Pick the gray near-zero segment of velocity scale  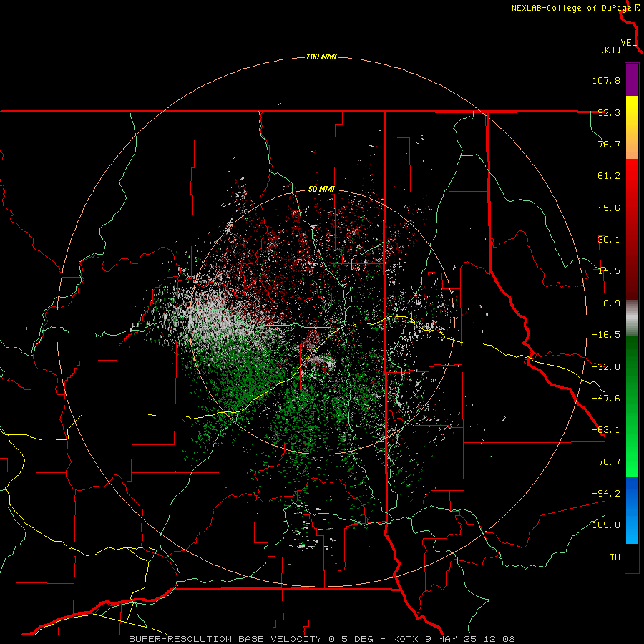coord(632,318)
